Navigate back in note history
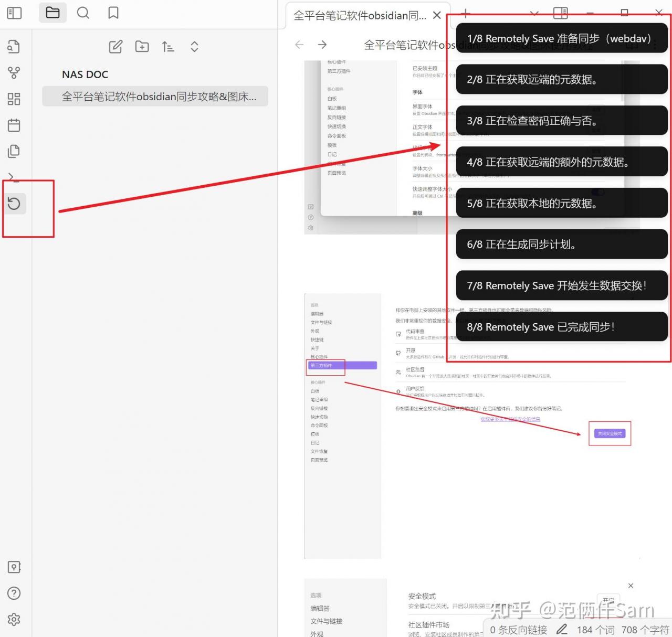672x637 pixels. (299, 45)
